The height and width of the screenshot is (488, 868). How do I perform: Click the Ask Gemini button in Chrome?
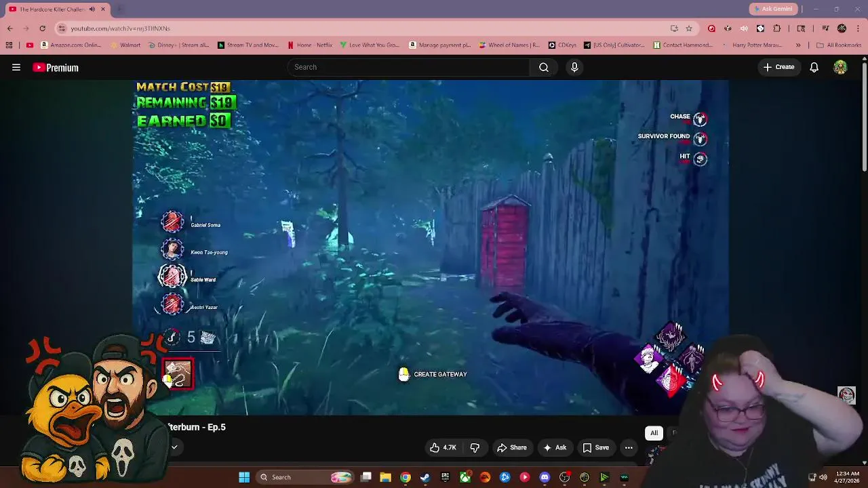click(772, 9)
